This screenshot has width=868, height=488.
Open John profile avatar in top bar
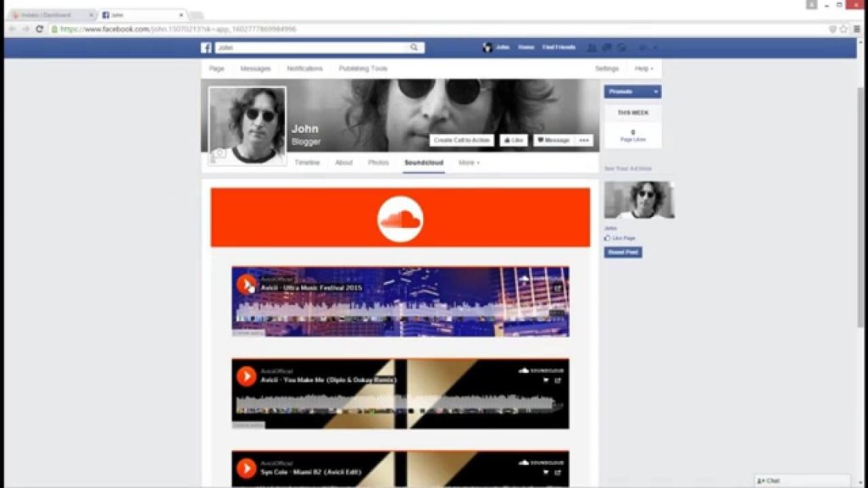tap(487, 47)
